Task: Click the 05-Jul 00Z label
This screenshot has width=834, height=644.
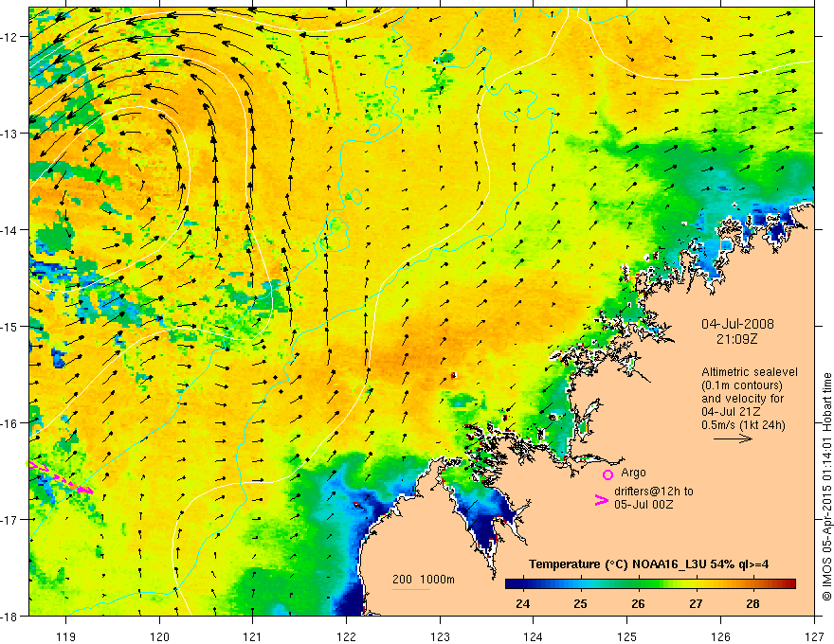Action: pos(644,504)
